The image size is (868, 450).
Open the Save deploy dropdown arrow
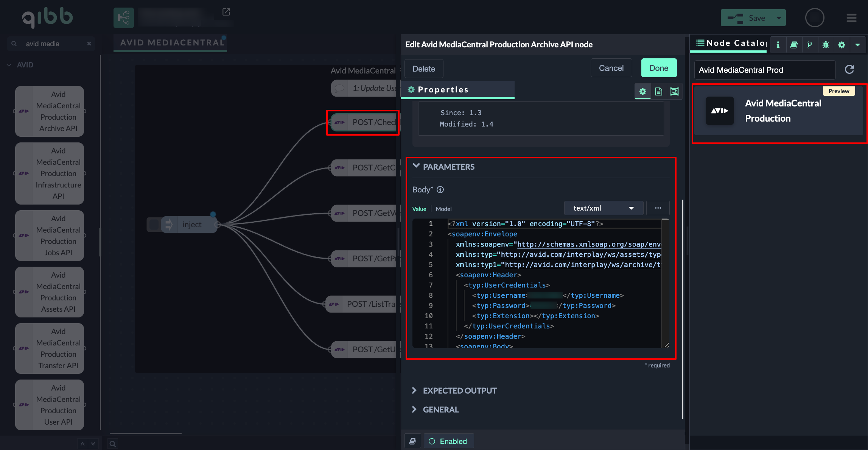(x=779, y=18)
